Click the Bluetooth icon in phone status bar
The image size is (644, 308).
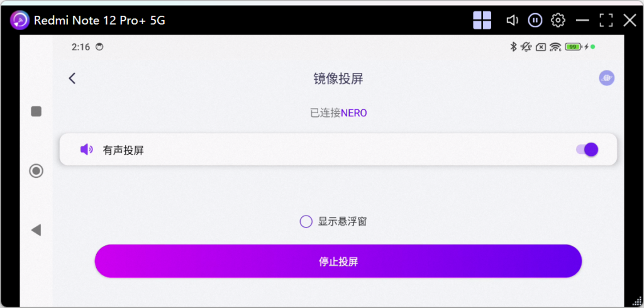[x=513, y=47]
